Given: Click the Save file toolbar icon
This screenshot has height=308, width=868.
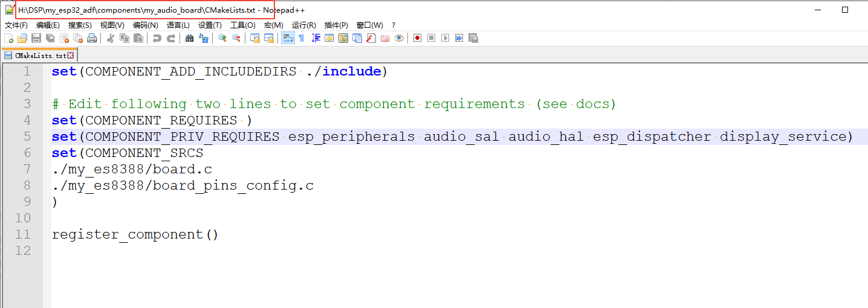Looking at the screenshot, I should [36, 38].
